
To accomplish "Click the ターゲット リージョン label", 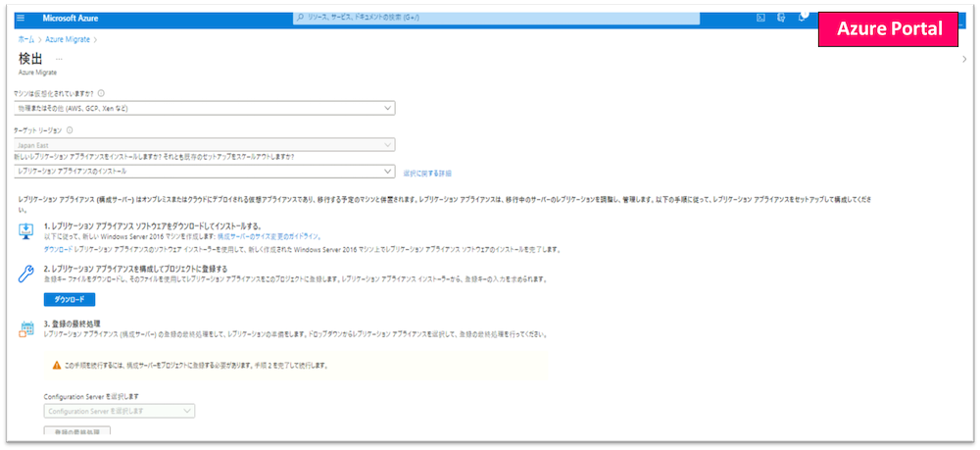I will pyautogui.click(x=38, y=130).
